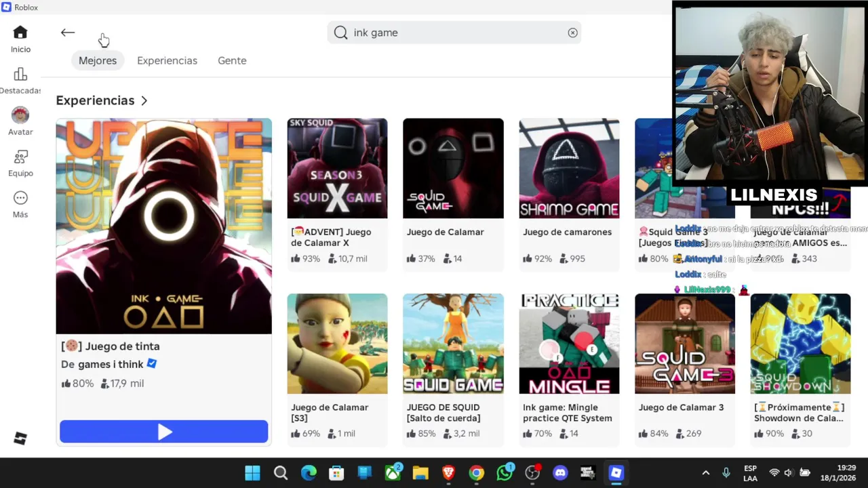Open the 'Juego de Calamar 3' title
The image size is (868, 488).
[x=681, y=407]
